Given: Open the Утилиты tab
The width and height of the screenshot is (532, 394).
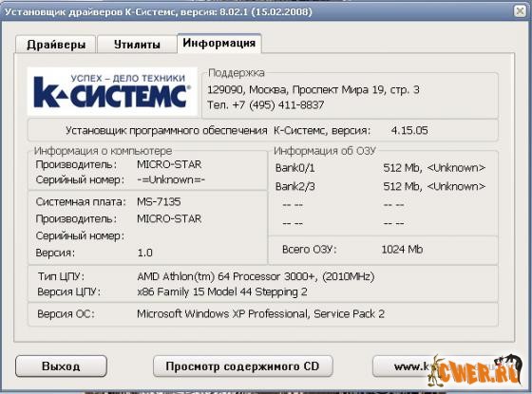Looking at the screenshot, I should [x=137, y=45].
